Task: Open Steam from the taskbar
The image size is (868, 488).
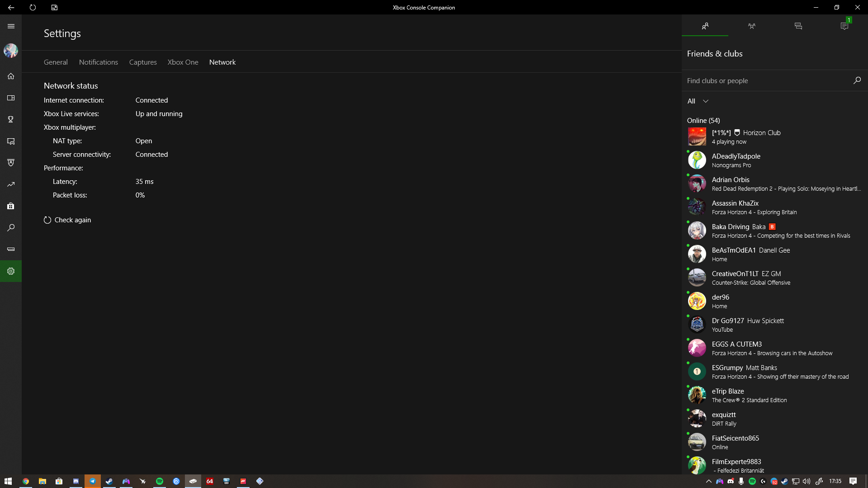Action: [109, 481]
